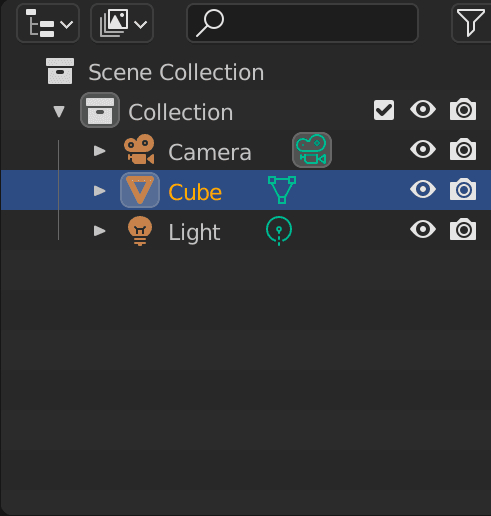Collapse the Collection disclosure triangle
Viewport: 491px width, 516px height.
click(x=59, y=111)
